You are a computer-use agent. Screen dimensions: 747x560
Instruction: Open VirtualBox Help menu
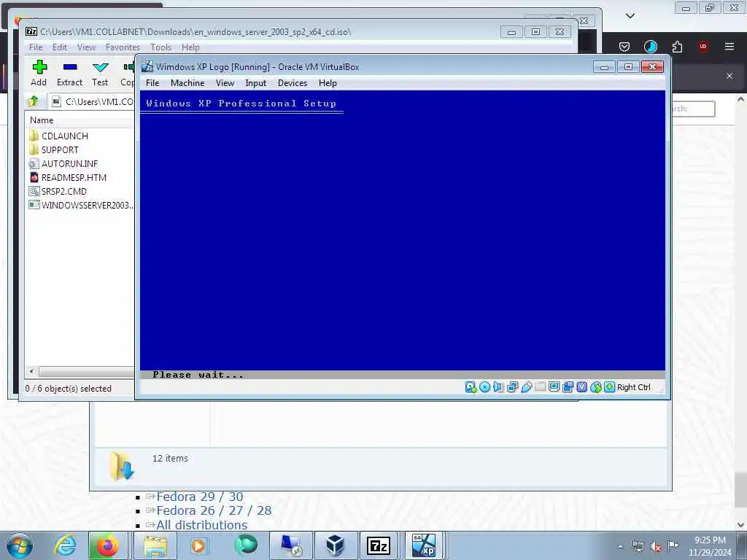click(x=328, y=83)
